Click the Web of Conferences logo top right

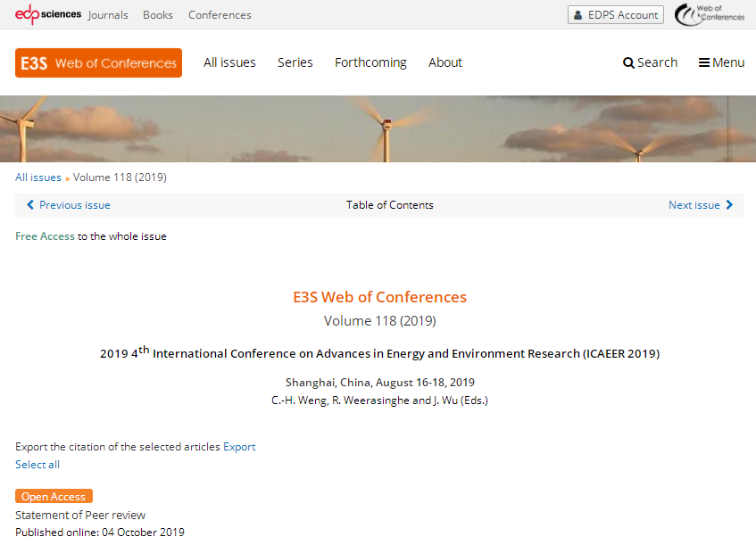710,14
